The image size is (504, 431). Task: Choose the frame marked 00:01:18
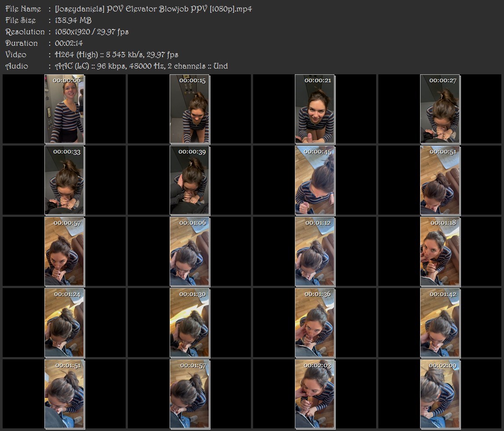pyautogui.click(x=440, y=252)
